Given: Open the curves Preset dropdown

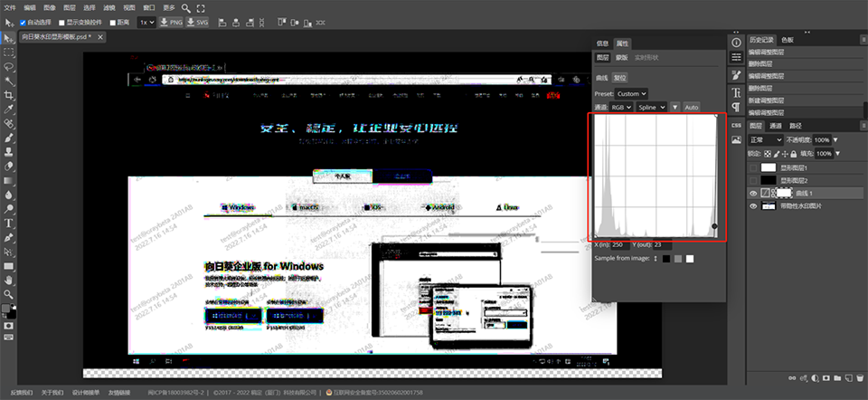Looking at the screenshot, I should [x=631, y=93].
